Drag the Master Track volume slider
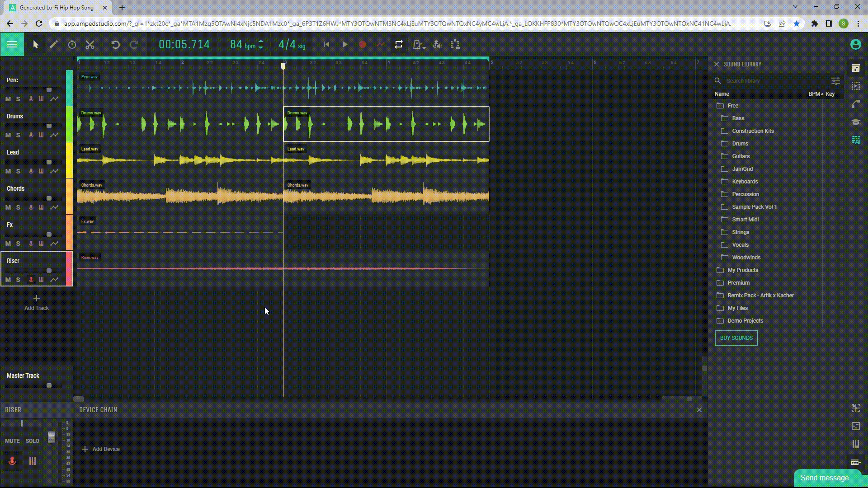 point(48,385)
